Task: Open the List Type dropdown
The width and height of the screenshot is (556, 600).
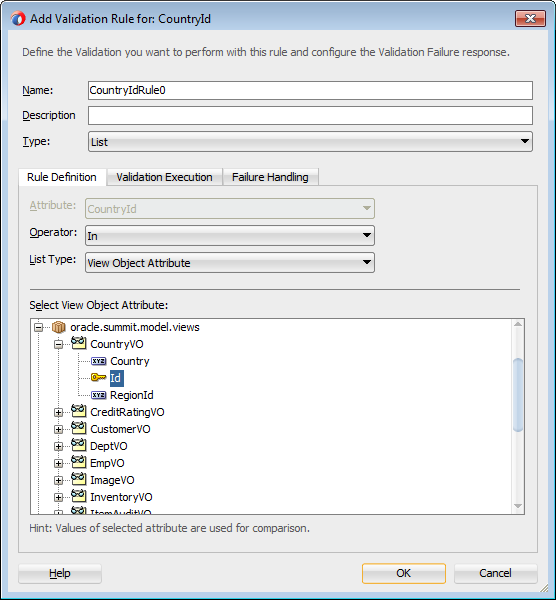Action: [230, 262]
